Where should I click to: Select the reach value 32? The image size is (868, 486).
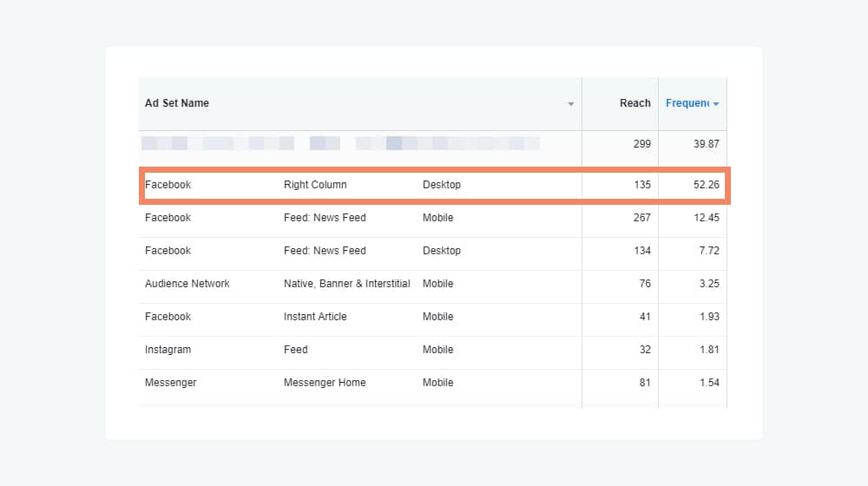tap(645, 350)
